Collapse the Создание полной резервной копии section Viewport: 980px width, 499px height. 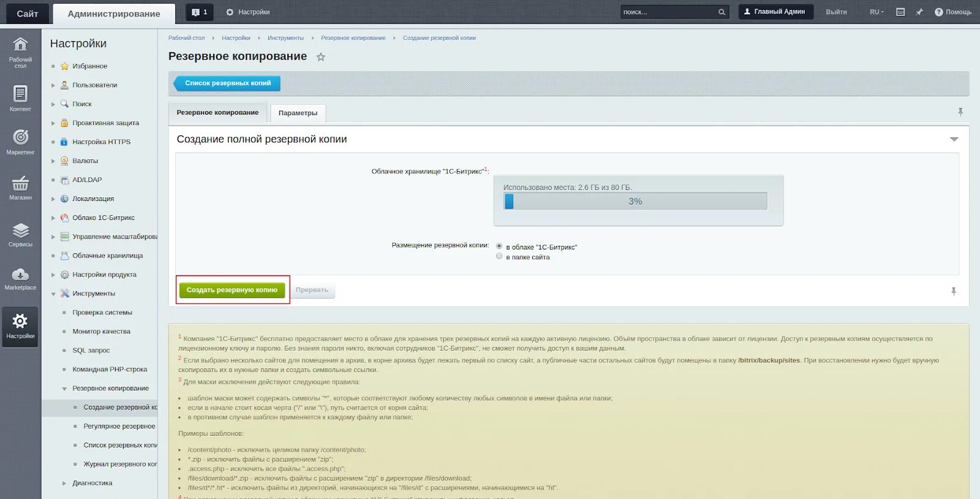coord(954,140)
